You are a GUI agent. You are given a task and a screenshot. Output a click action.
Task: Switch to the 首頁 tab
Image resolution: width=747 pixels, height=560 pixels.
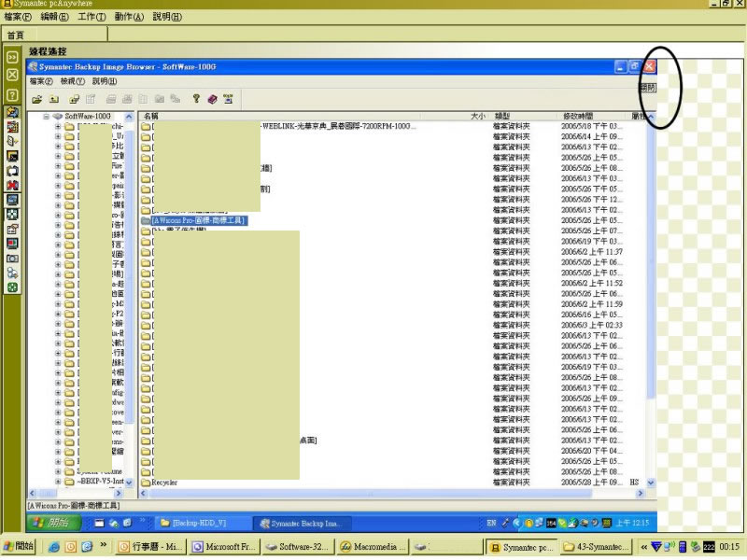click(15, 35)
